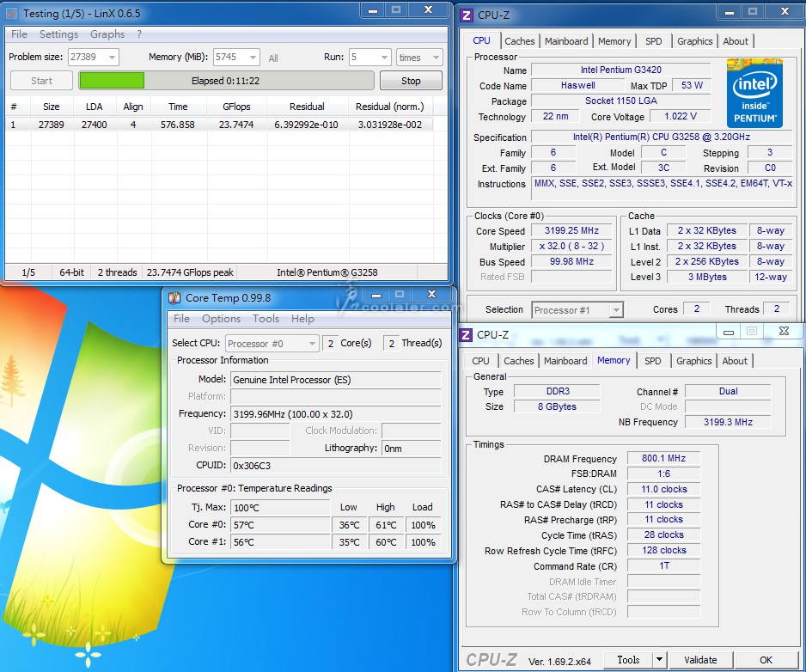Switch to About tab in top CPU-Z window
The height and width of the screenshot is (672, 806).
pos(736,41)
